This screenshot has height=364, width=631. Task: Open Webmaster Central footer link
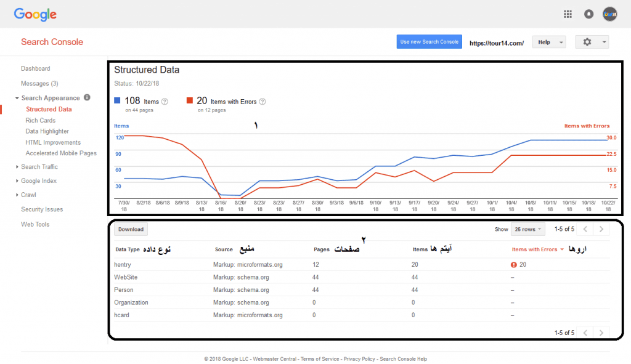[274, 359]
